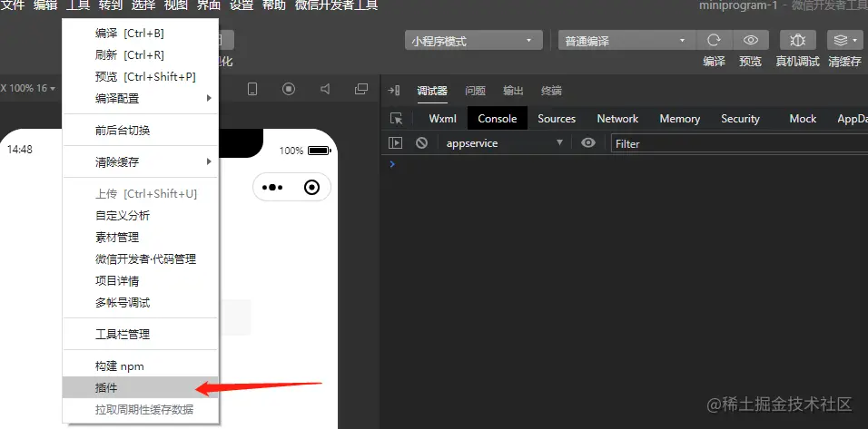This screenshot has height=429, width=868.
Task: Select 项目详情 menu entry
Action: 141,281
